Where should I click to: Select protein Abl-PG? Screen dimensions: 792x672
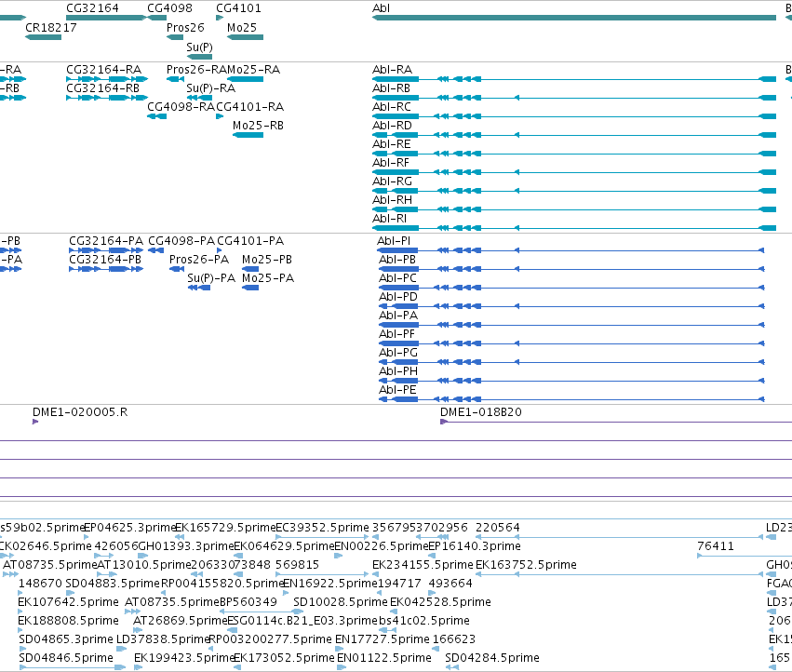click(x=571, y=362)
